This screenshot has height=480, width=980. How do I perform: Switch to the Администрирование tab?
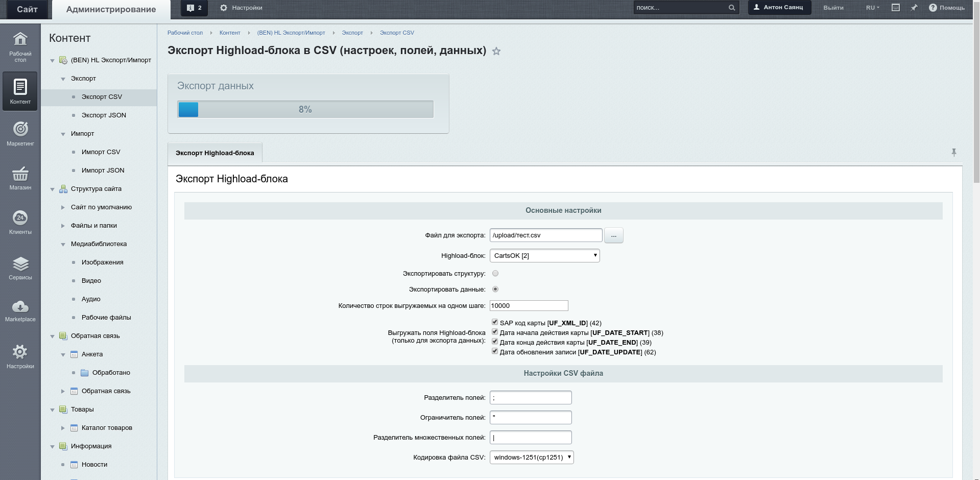coord(111,10)
